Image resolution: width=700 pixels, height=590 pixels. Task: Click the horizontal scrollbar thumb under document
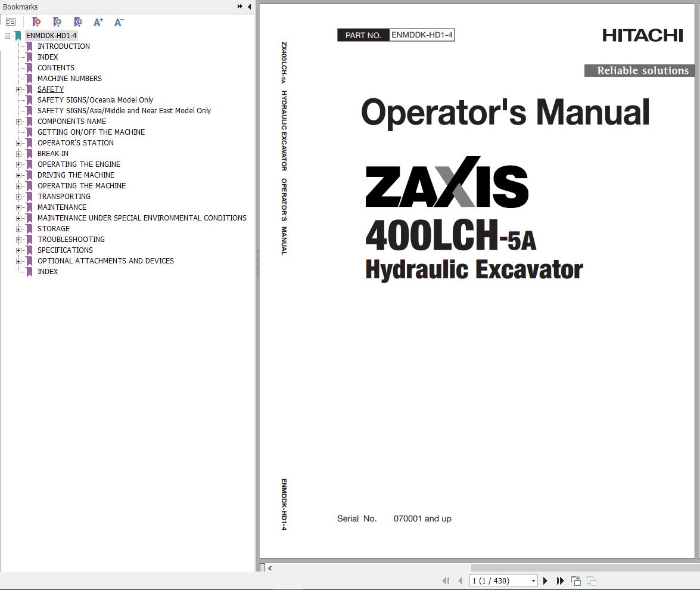pyautogui.click(x=585, y=568)
